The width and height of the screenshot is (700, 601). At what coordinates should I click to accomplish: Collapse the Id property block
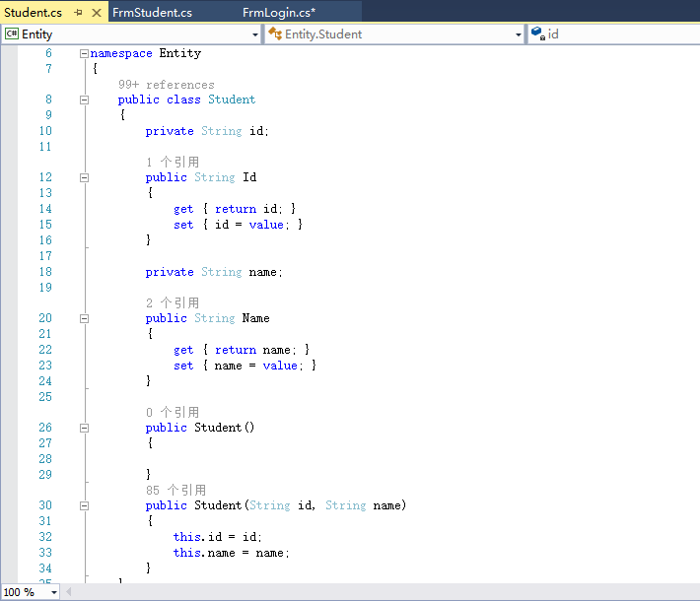tap(84, 178)
